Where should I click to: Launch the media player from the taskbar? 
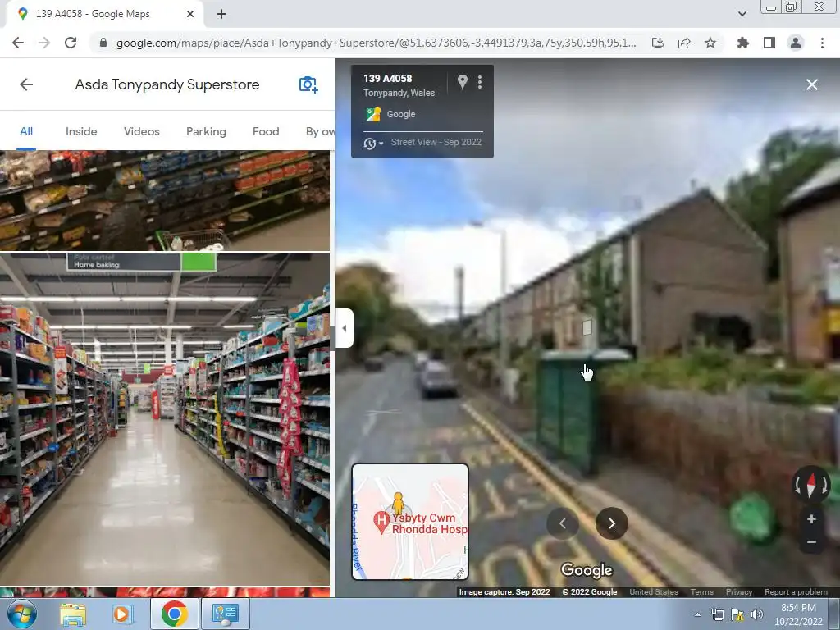(x=122, y=614)
